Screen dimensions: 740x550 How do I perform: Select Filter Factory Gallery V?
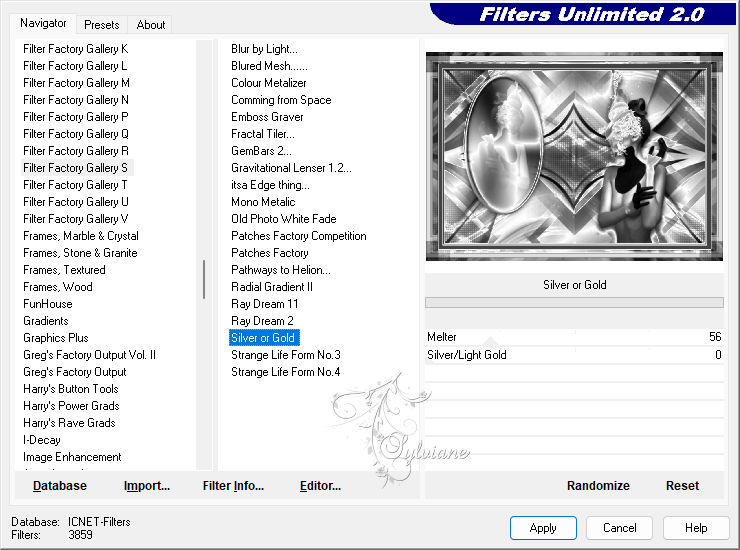point(76,219)
